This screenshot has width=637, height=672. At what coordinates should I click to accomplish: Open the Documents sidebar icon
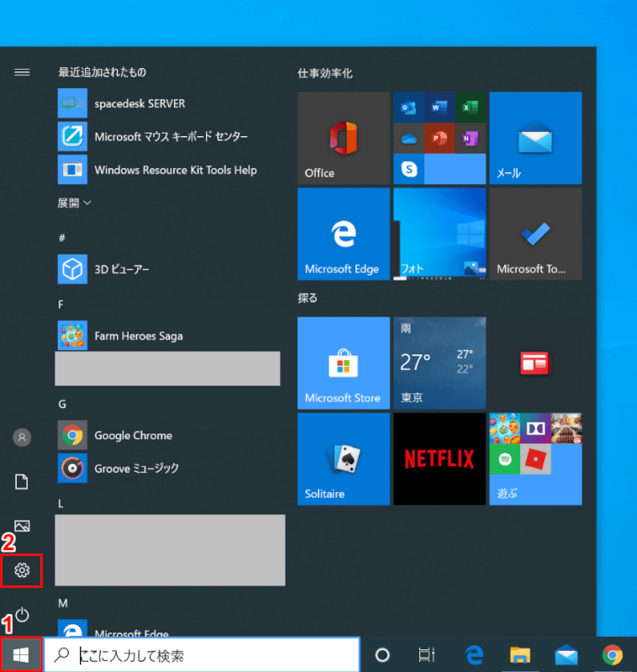(x=22, y=481)
